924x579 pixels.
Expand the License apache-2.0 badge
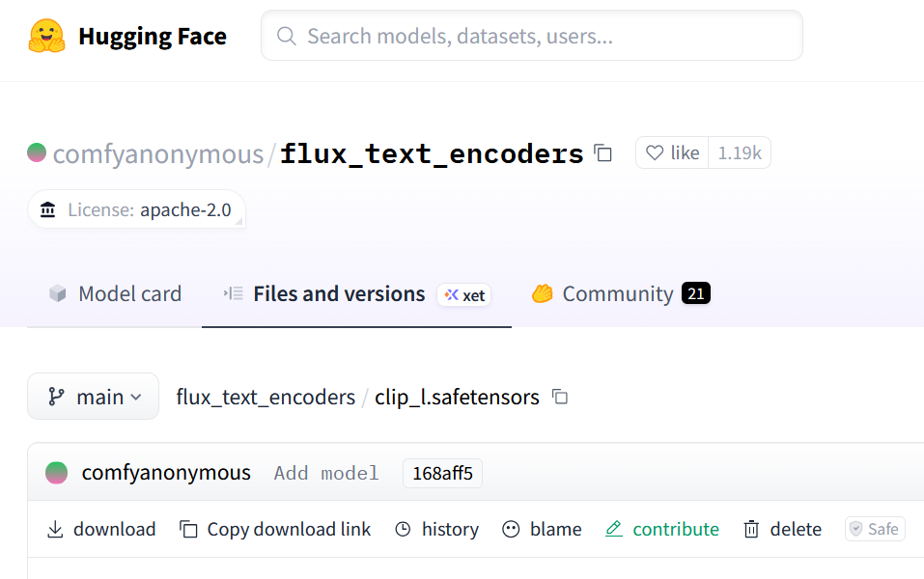(136, 209)
